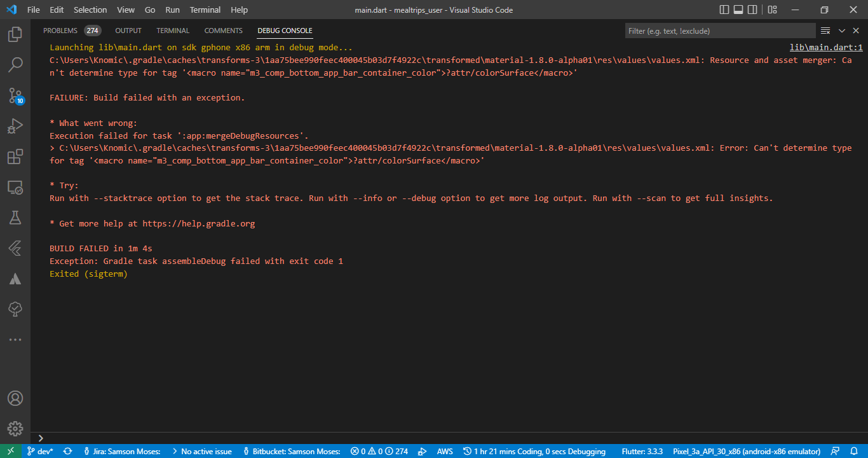Click the run/debug icon before AWS

pos(421,451)
